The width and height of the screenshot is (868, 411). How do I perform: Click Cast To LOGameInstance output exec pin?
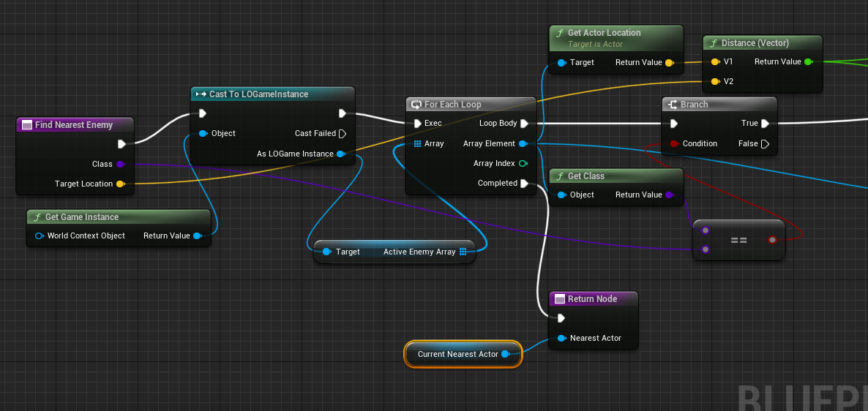click(x=342, y=113)
